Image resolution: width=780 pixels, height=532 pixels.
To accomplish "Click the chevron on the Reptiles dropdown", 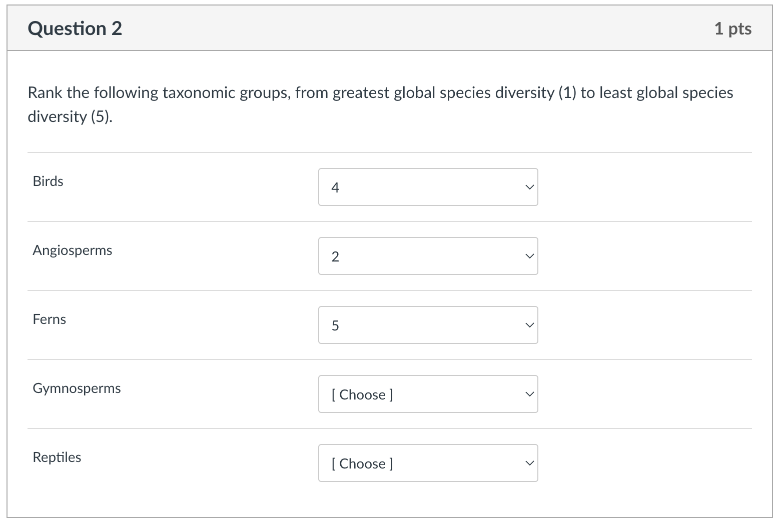I will [x=528, y=463].
